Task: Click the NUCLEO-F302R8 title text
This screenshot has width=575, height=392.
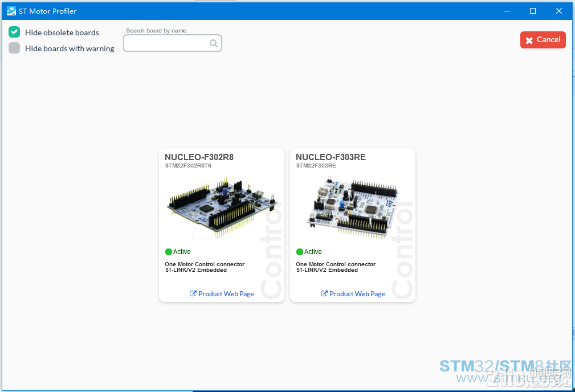Action: click(x=199, y=157)
